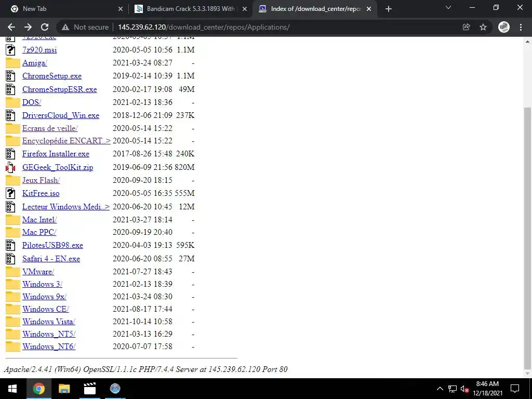Reload the current page

click(x=45, y=27)
